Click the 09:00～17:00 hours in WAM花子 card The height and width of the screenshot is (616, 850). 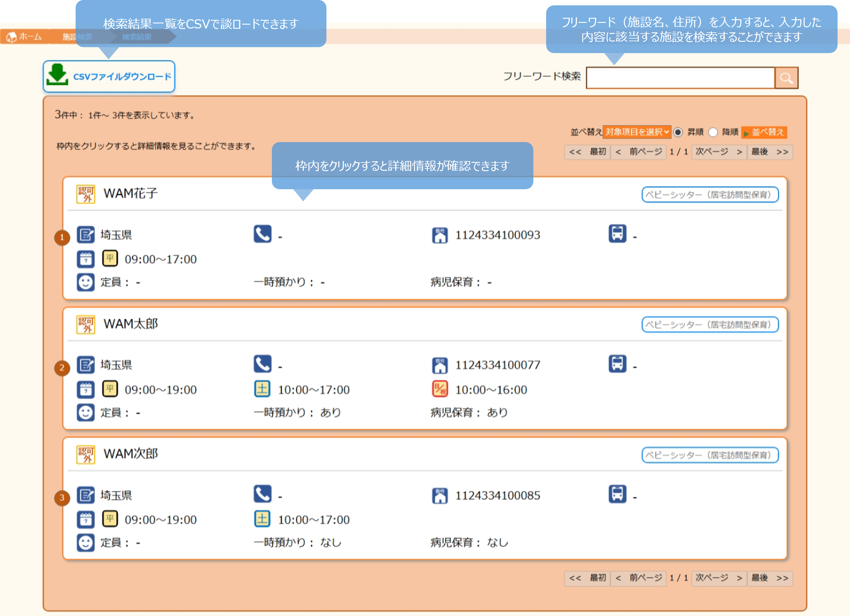tap(160, 260)
